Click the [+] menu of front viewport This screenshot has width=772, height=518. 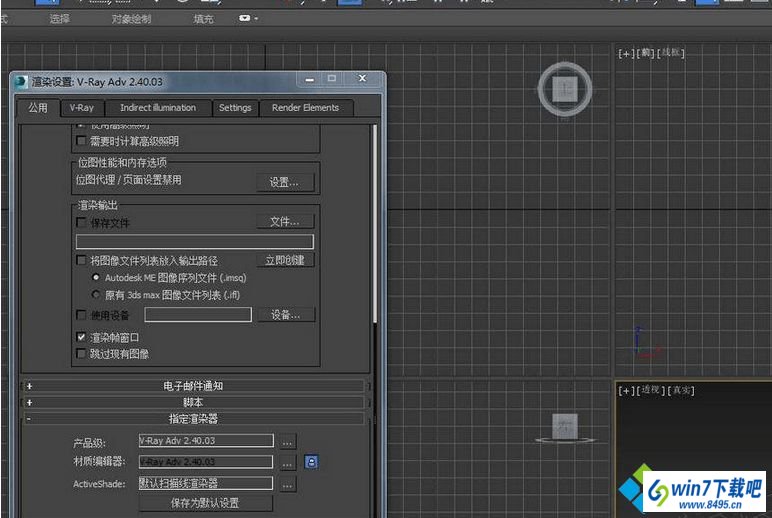click(626, 53)
